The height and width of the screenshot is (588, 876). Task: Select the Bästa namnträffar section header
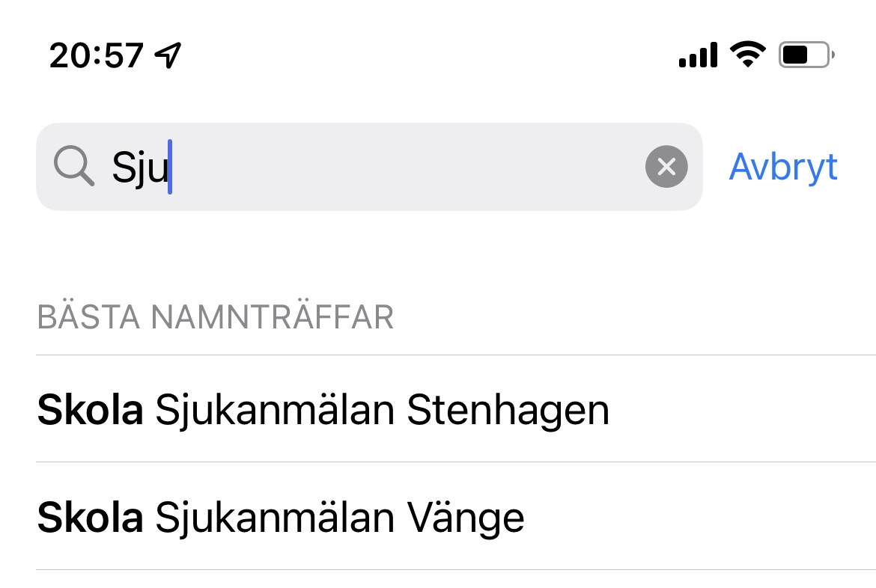215,317
